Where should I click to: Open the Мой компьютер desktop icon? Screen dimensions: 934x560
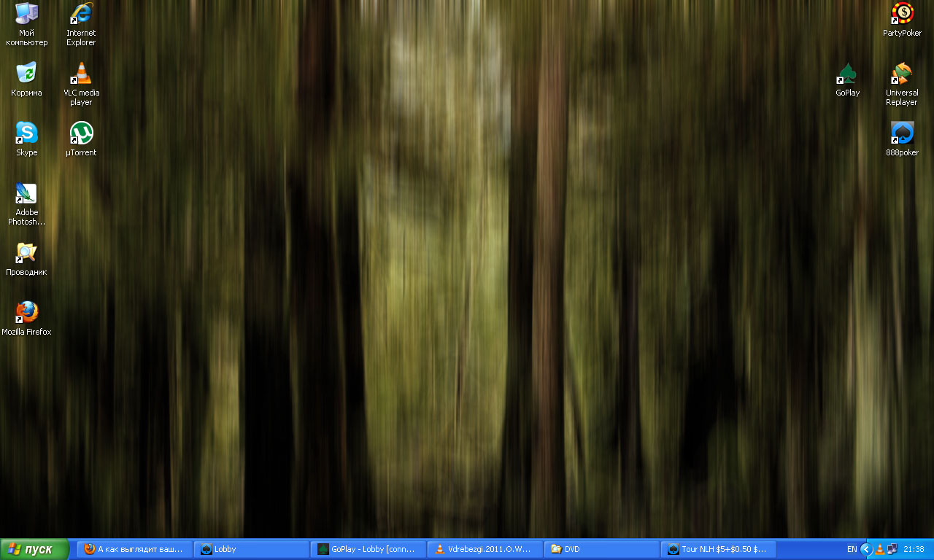point(27,24)
